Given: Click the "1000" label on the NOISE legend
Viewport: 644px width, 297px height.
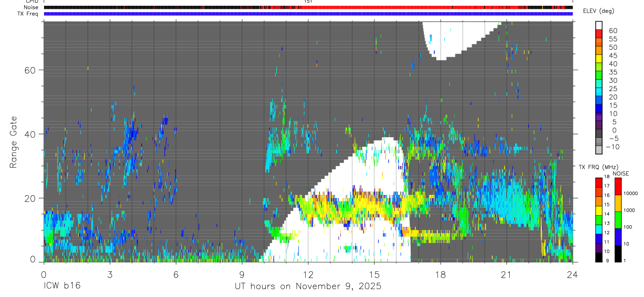Looking at the screenshot, I should (x=630, y=210).
